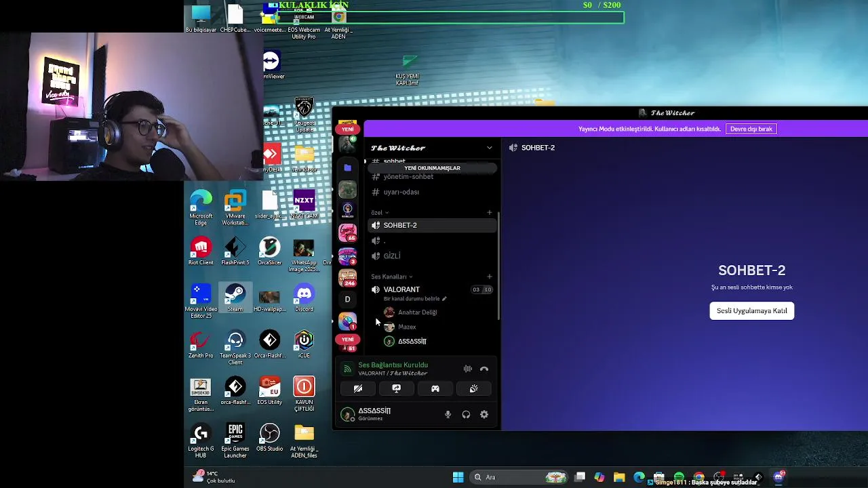868x488 pixels.
Task: Select VMware Workstation desktop icon
Action: pyautogui.click(x=235, y=208)
